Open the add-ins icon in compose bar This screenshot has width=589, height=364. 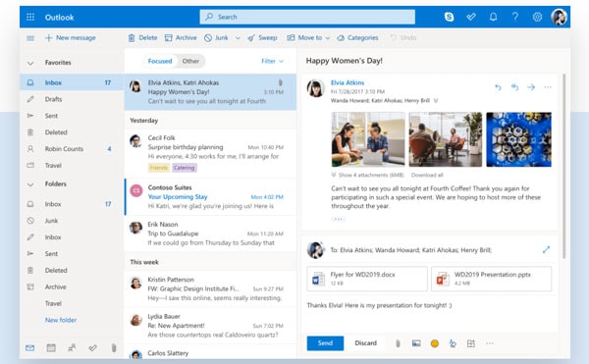[x=471, y=343]
